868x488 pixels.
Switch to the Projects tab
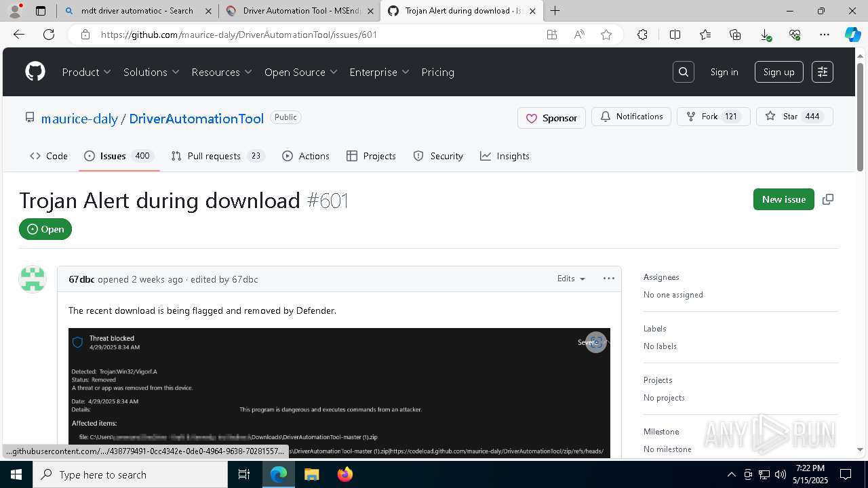coord(371,156)
